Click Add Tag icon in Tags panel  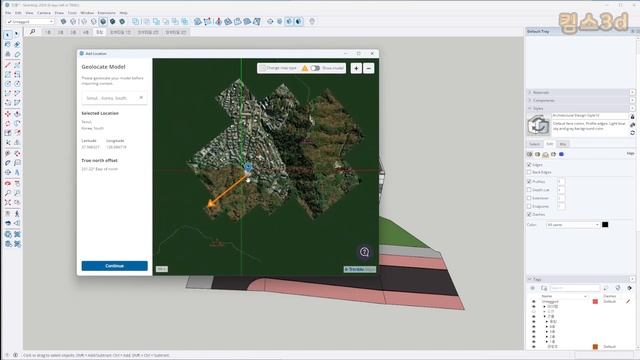pyautogui.click(x=533, y=288)
